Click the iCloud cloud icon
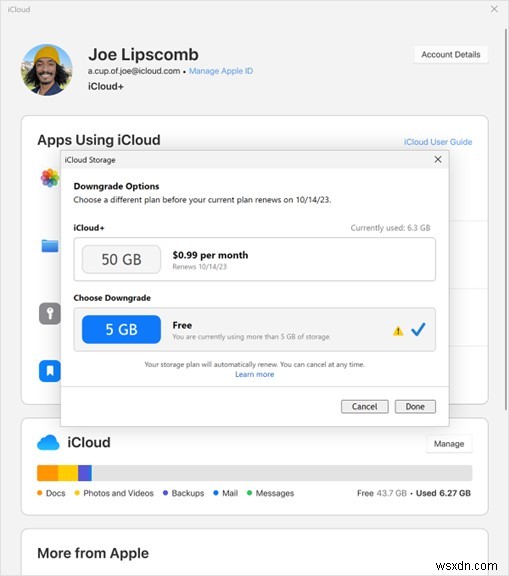 coord(48,443)
